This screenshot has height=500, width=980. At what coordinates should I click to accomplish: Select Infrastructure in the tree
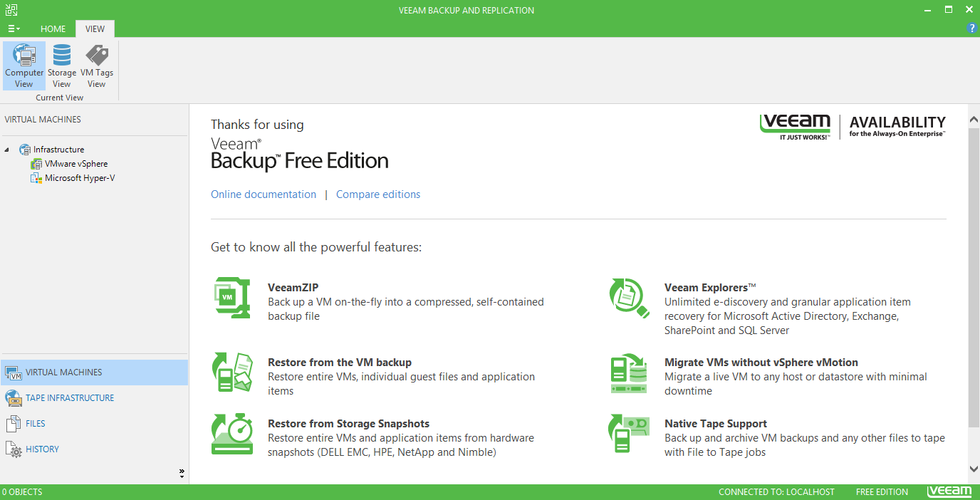[x=58, y=150]
